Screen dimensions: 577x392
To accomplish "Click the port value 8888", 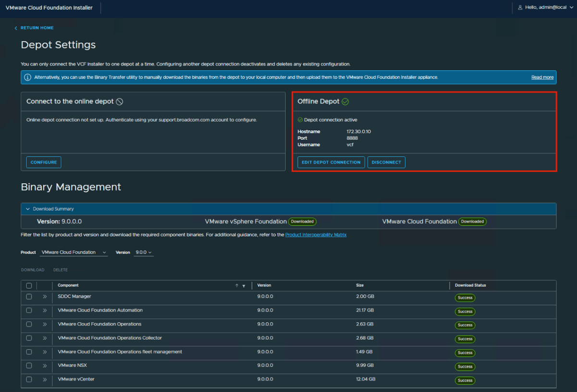I will (x=352, y=138).
